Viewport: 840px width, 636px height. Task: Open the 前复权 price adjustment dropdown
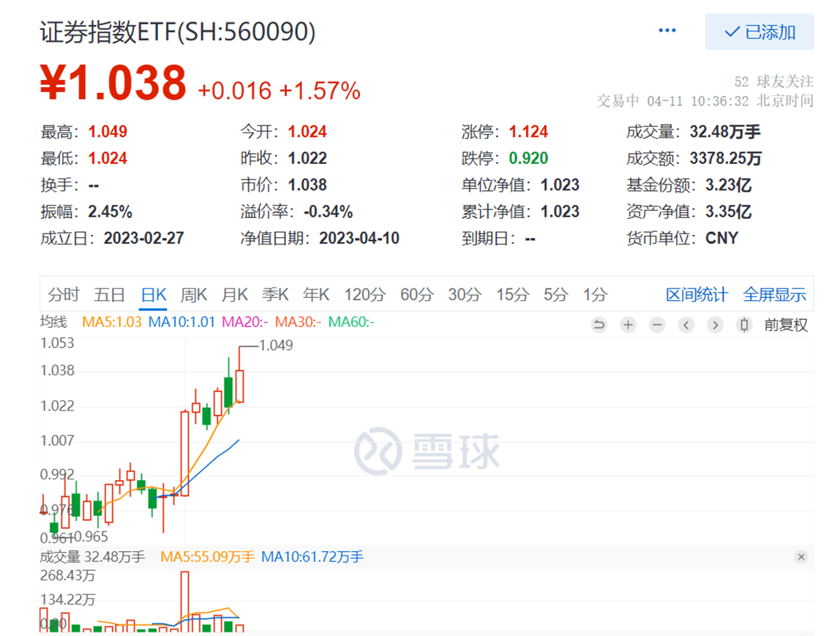784,324
